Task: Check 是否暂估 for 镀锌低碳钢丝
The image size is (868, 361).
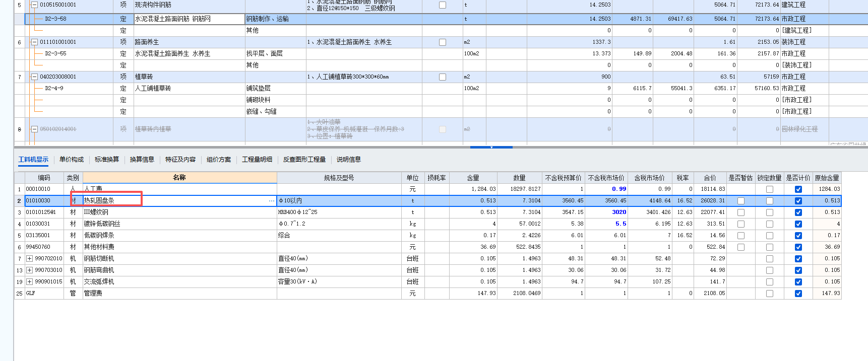Action: [741, 224]
